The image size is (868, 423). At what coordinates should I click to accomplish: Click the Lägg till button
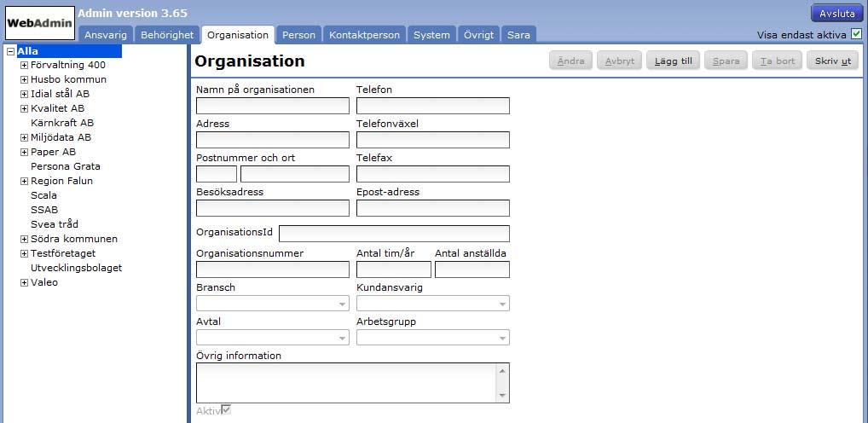(x=673, y=61)
